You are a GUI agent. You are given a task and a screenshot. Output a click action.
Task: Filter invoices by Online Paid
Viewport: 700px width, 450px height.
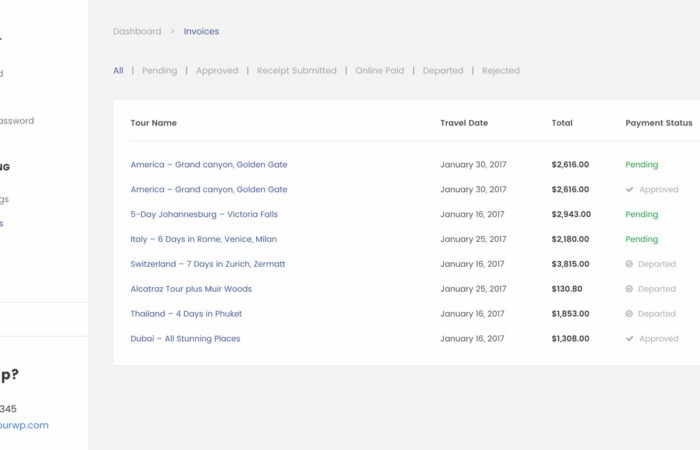(379, 71)
